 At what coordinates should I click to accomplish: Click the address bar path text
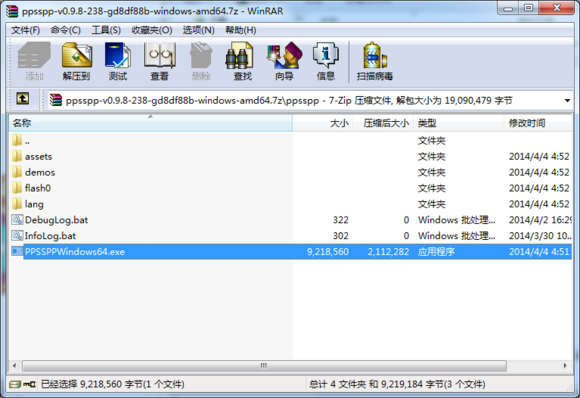[289, 101]
